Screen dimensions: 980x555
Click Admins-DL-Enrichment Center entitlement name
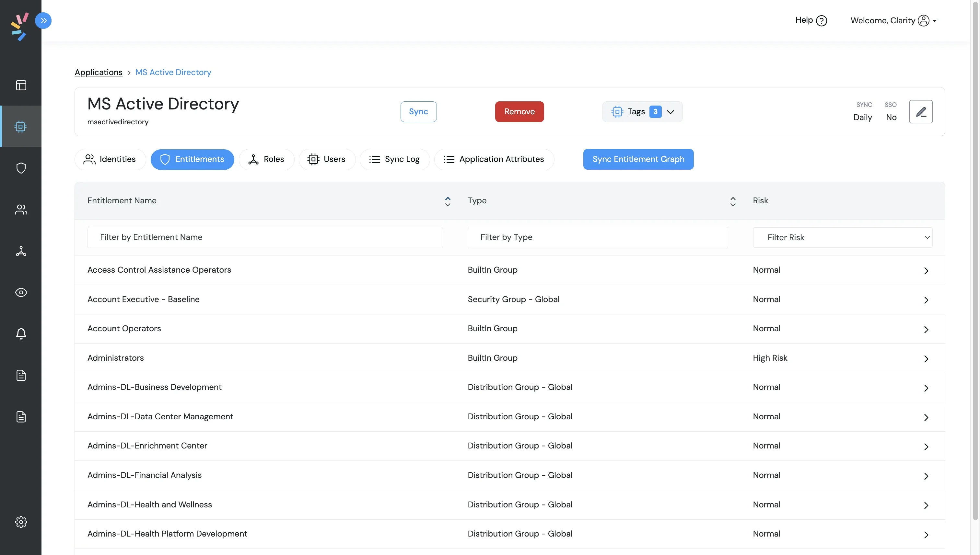click(147, 446)
